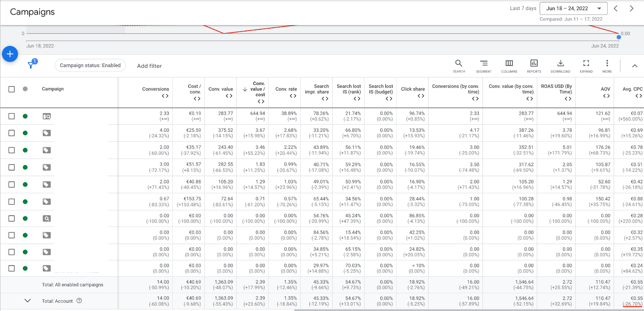Viewport: 644px width, 311px height.
Task: Open the Reports tool
Action: coord(534,66)
